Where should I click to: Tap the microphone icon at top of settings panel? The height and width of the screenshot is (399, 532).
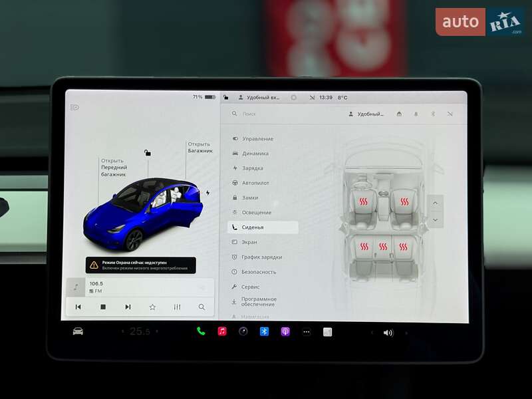pyautogui.click(x=416, y=114)
